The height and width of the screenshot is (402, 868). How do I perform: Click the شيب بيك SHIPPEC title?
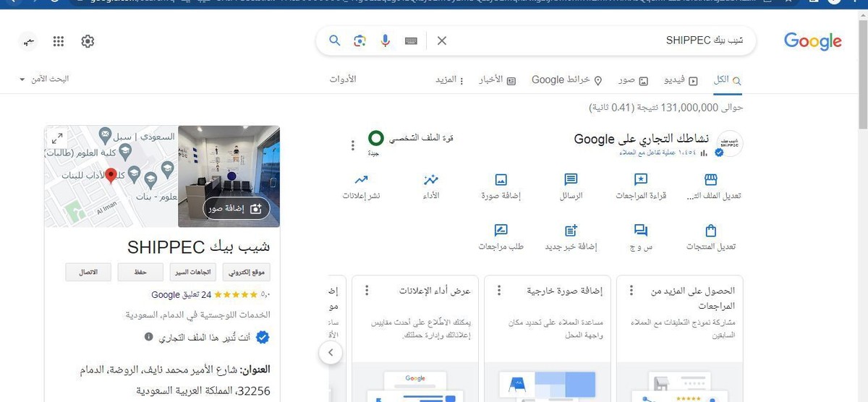[198, 247]
